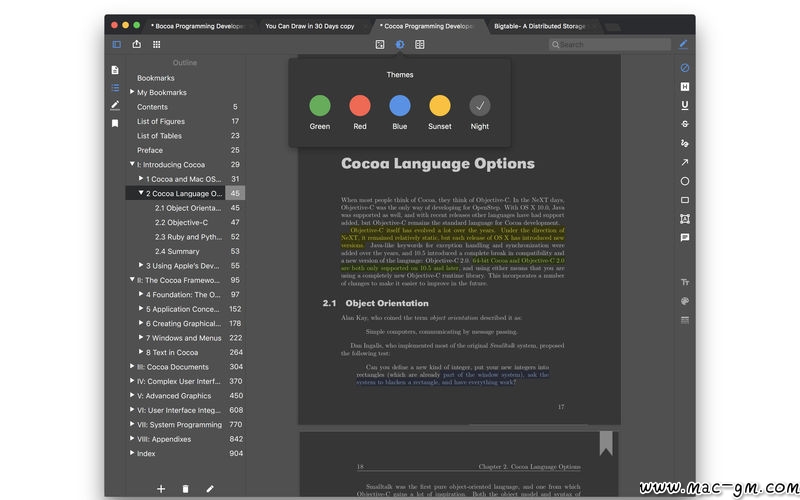
Task: Show the page thumbnails sidebar tab
Action: click(x=115, y=70)
